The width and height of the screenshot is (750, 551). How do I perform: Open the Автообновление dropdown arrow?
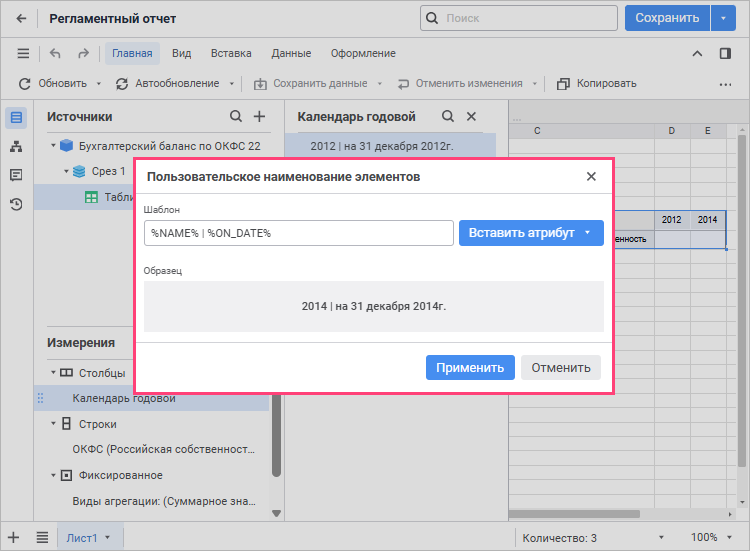(232, 84)
